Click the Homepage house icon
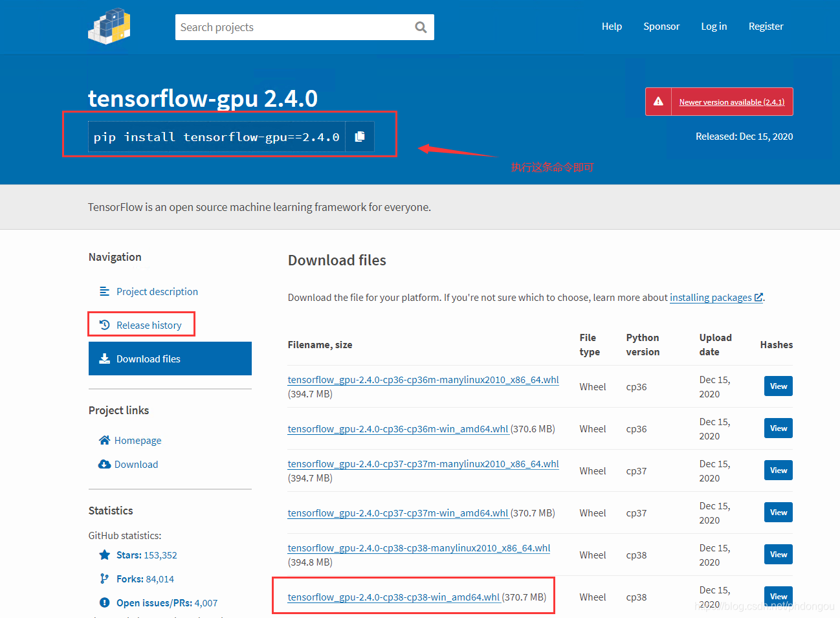Image resolution: width=840 pixels, height=618 pixels. pos(104,440)
